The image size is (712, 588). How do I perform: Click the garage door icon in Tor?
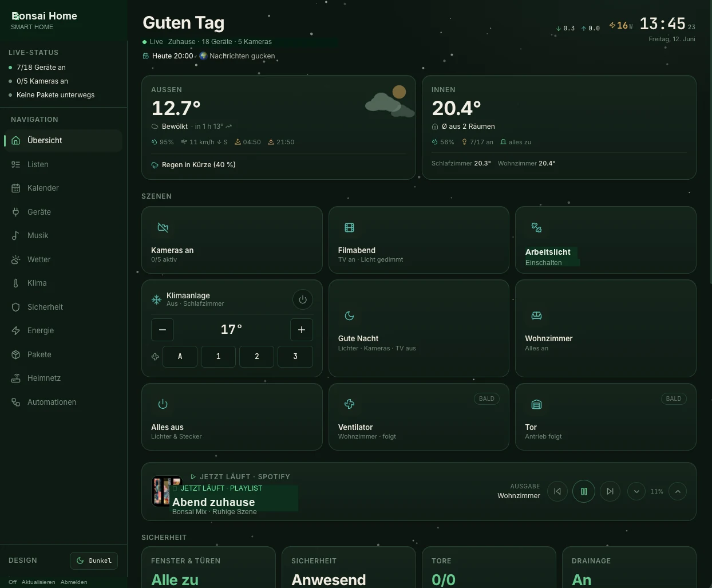click(536, 404)
